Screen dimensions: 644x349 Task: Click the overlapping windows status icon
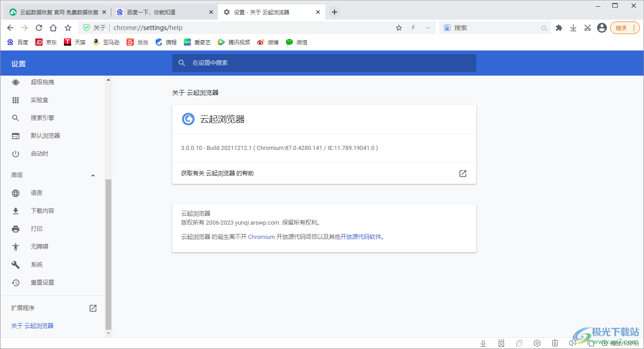click(x=590, y=343)
